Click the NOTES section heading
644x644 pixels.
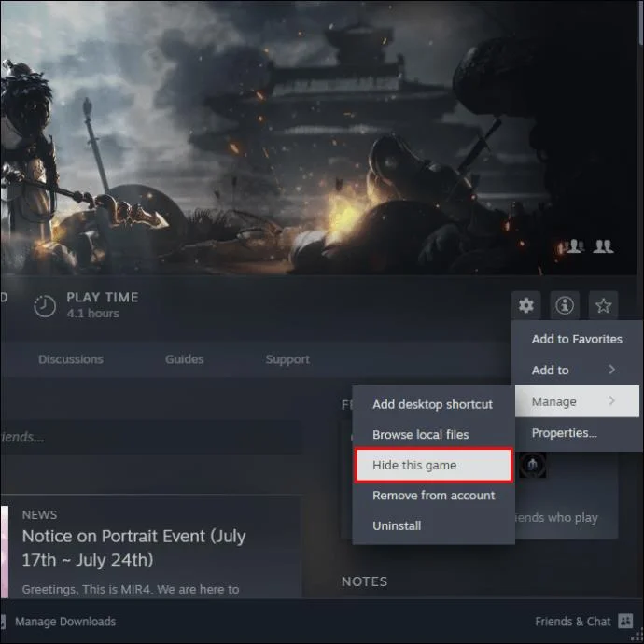click(364, 581)
